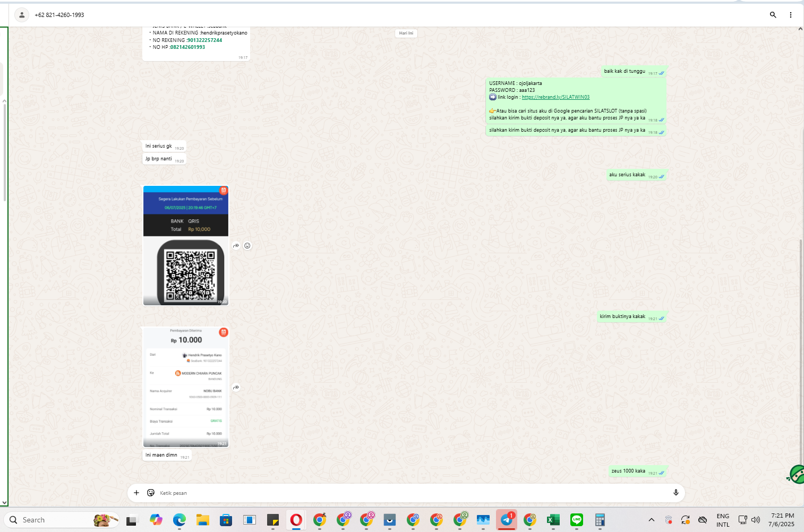Select the message 'Jp brp nanti'
The image size is (804, 532).
(x=164, y=159)
